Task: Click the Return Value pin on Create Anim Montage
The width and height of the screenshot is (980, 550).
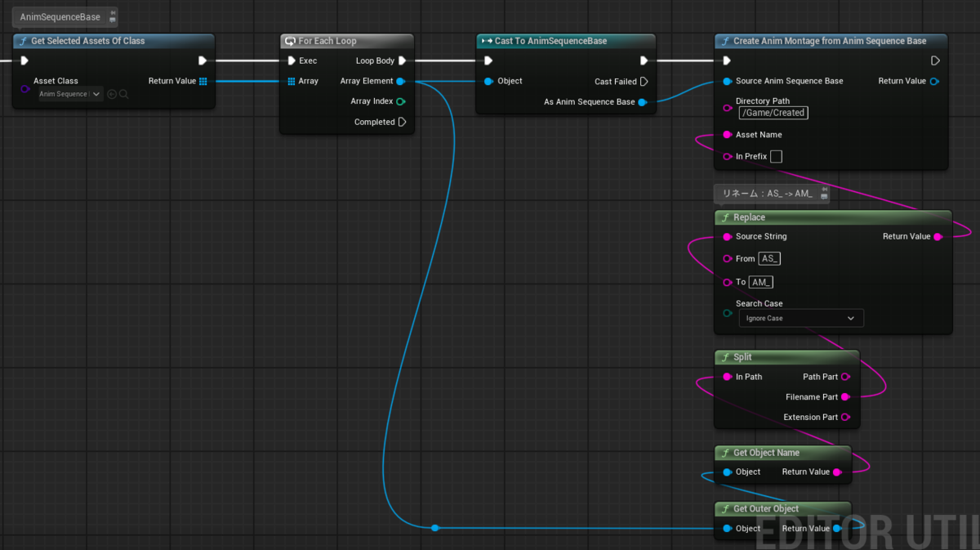Action: [935, 81]
